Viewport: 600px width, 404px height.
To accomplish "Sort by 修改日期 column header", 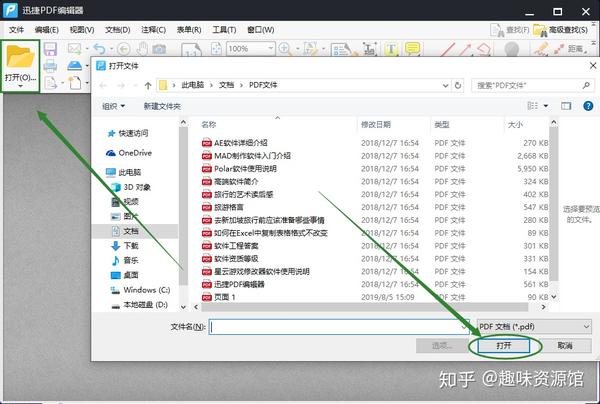I will pyautogui.click(x=376, y=124).
